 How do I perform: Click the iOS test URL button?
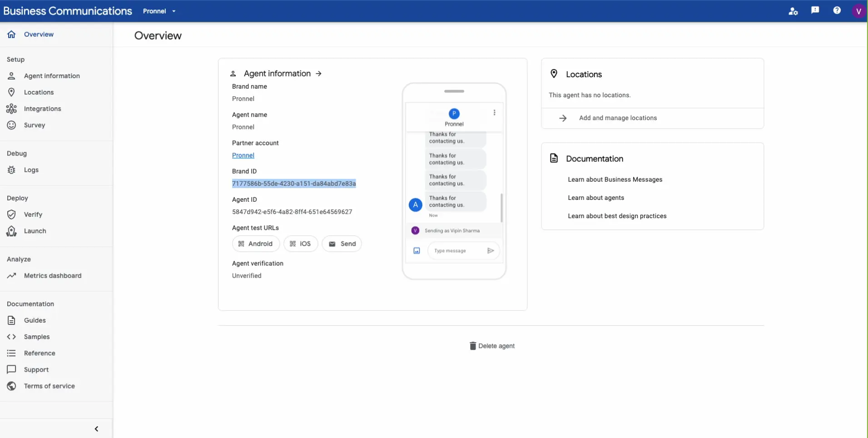click(301, 244)
